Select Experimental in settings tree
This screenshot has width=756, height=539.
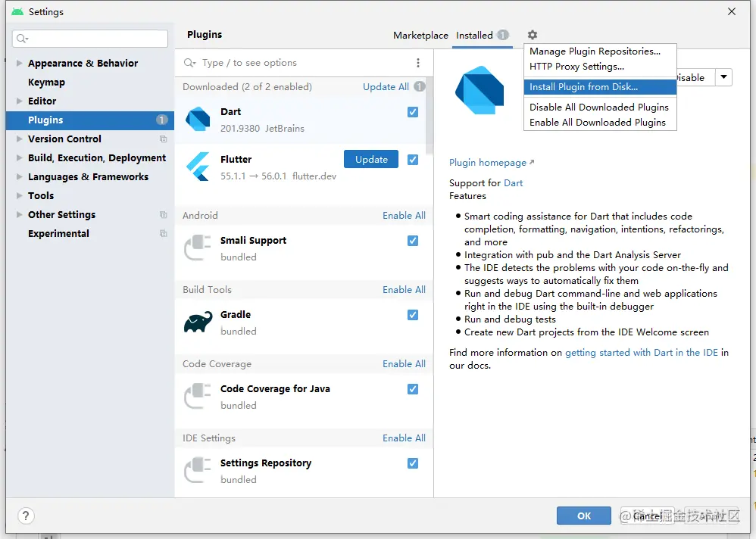click(x=58, y=233)
